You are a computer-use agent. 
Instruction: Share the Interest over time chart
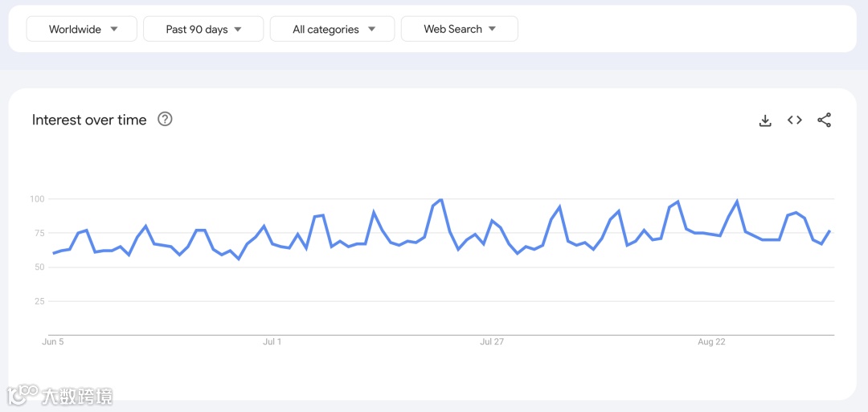pos(824,120)
